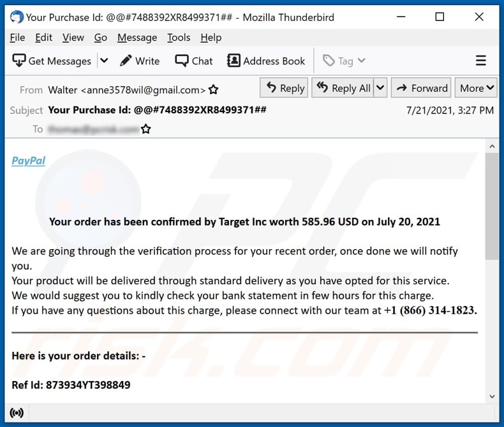
Task: Click the PayPal link in email body
Action: click(29, 161)
